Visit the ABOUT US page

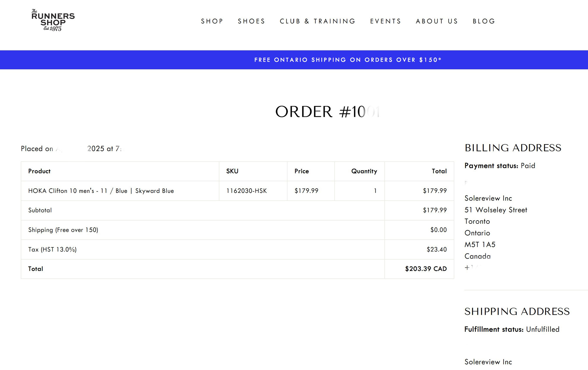437,21
